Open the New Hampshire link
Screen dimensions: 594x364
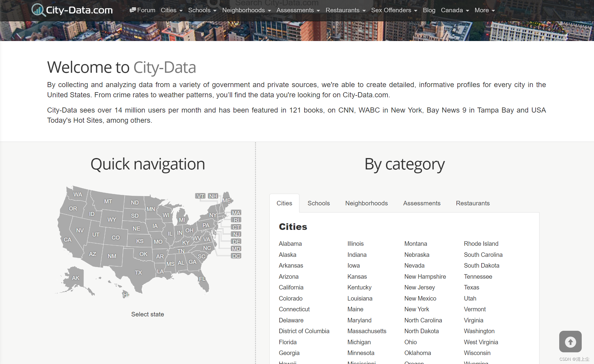pyautogui.click(x=425, y=277)
